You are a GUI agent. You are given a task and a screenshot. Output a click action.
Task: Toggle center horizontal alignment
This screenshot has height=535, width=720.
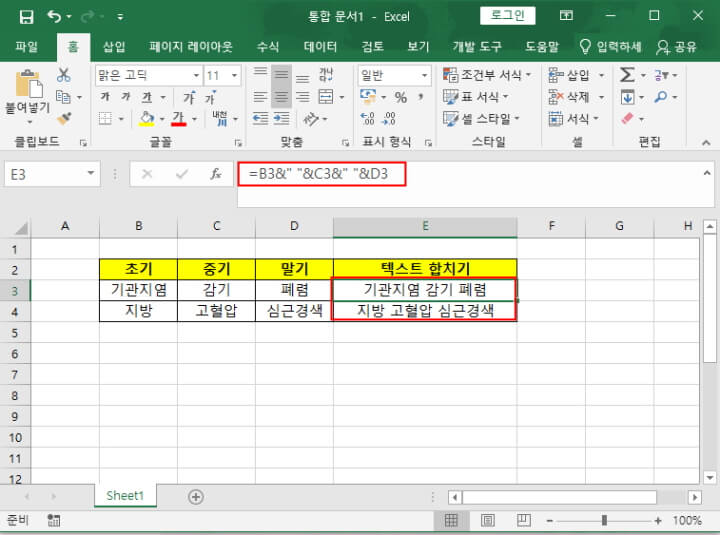(281, 97)
